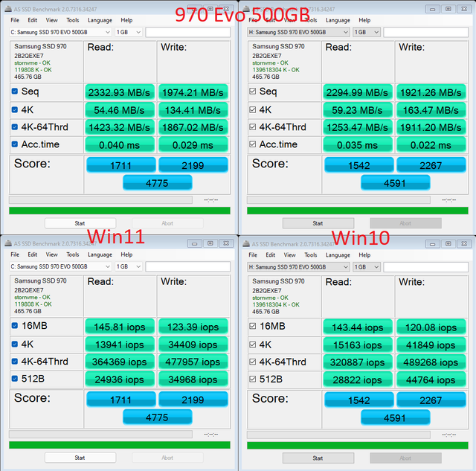Image resolution: width=476 pixels, height=471 pixels.
Task: Toggle 4K-64Thrd checkbox beside 1423.32 MB/s
Action: coord(15,127)
